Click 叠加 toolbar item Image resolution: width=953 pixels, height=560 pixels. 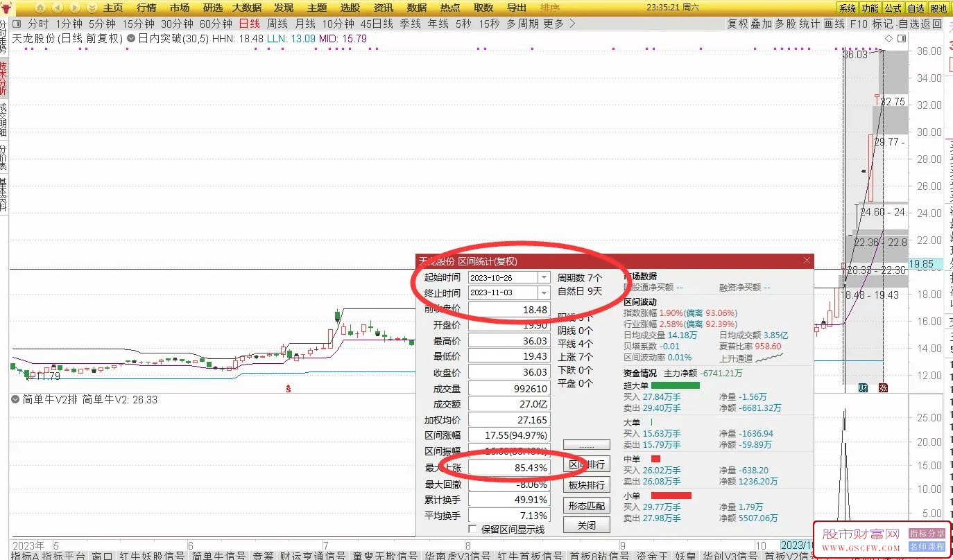point(761,24)
